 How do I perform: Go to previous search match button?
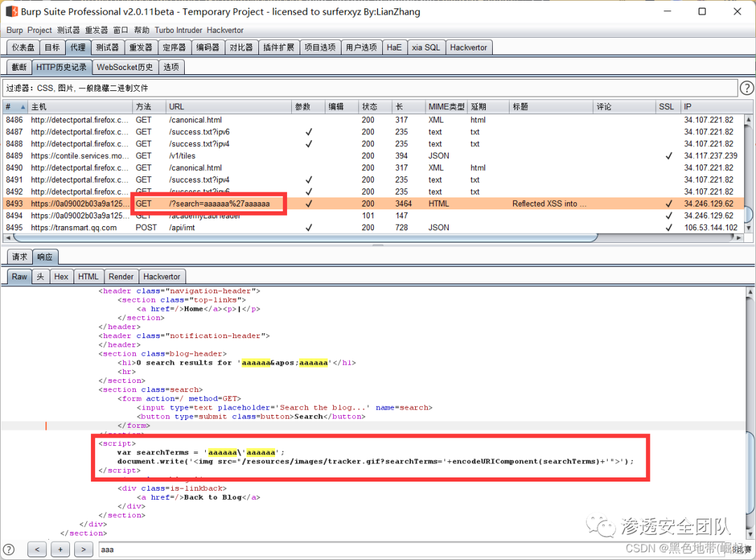[37, 549]
